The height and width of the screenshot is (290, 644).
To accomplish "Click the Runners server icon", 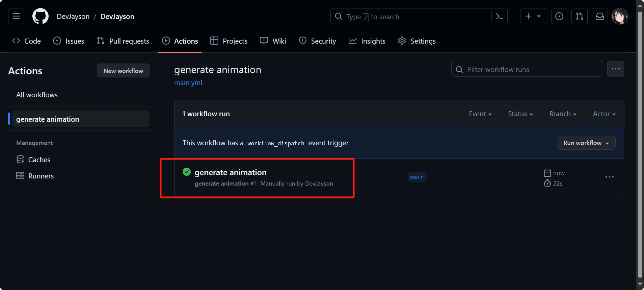I will [x=20, y=175].
